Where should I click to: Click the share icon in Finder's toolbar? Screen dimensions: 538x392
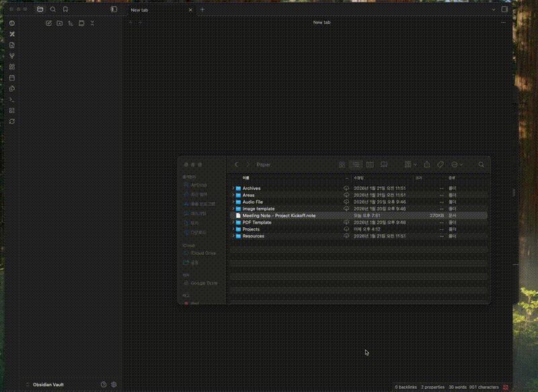tap(426, 164)
